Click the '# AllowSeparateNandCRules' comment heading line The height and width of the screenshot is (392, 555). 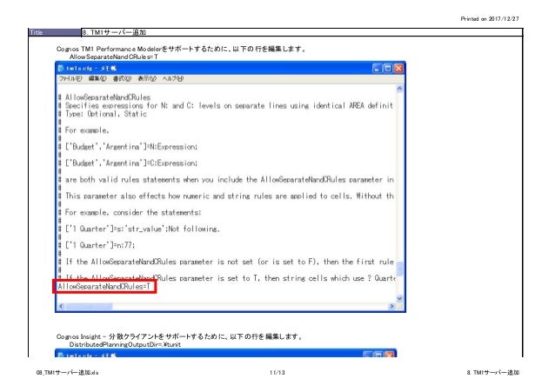pyautogui.click(x=104, y=97)
